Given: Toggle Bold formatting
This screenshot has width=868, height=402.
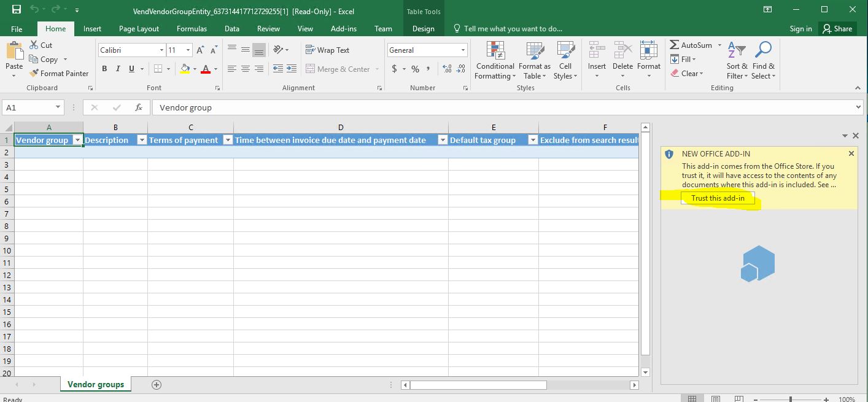Looking at the screenshot, I should [104, 69].
